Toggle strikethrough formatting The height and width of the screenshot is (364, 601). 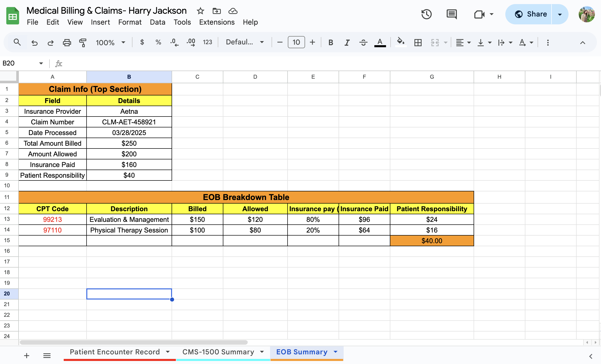[363, 42]
